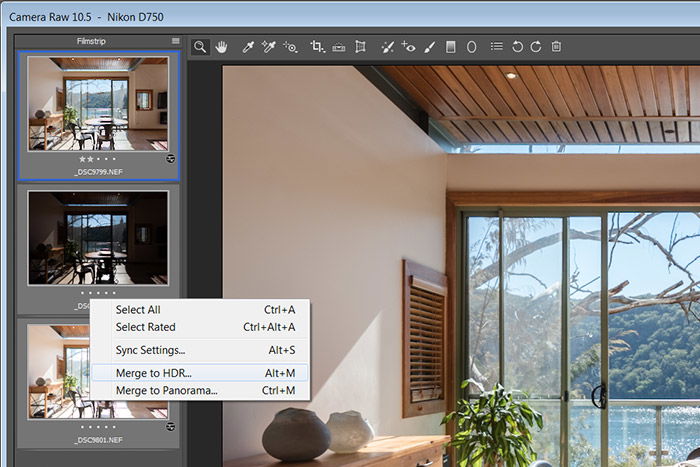
Task: Select the Straighten tool
Action: (x=338, y=46)
